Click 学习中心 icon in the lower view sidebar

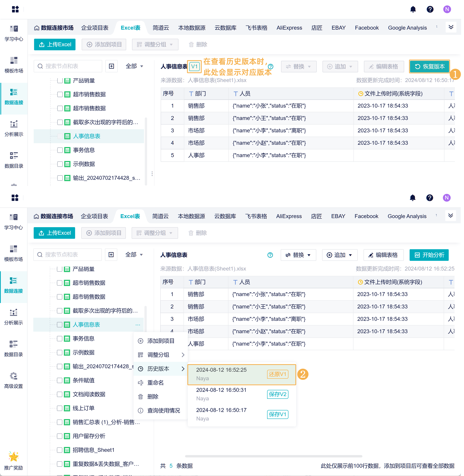[x=13, y=217]
